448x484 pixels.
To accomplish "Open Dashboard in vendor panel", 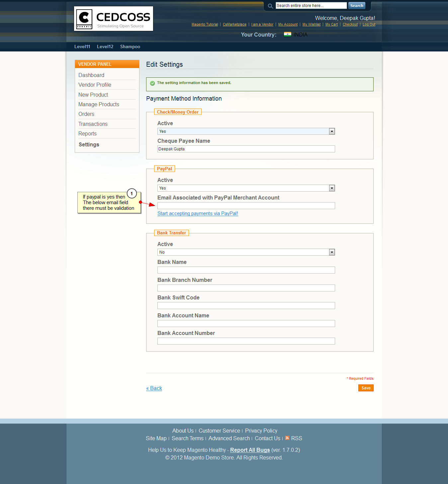I will [91, 75].
